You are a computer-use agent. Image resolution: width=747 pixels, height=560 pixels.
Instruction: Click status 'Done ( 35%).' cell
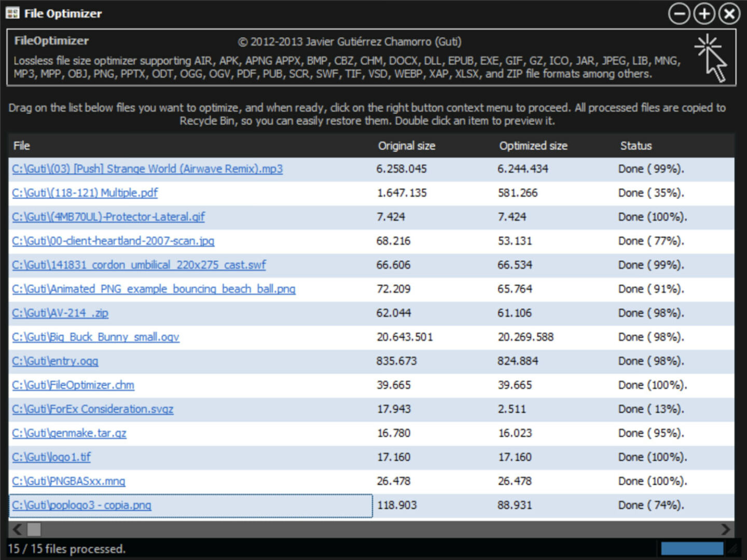coord(651,193)
